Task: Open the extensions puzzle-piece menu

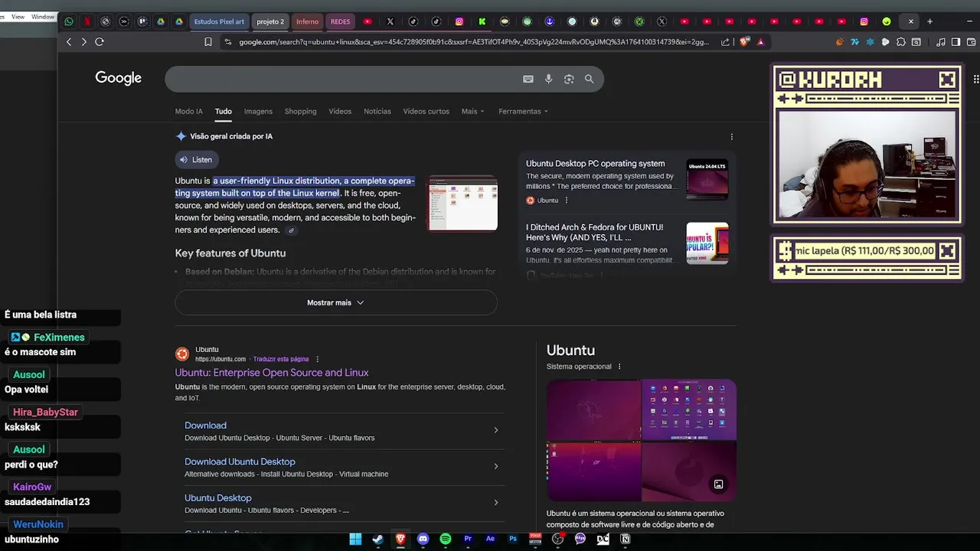Action: click(x=901, y=42)
